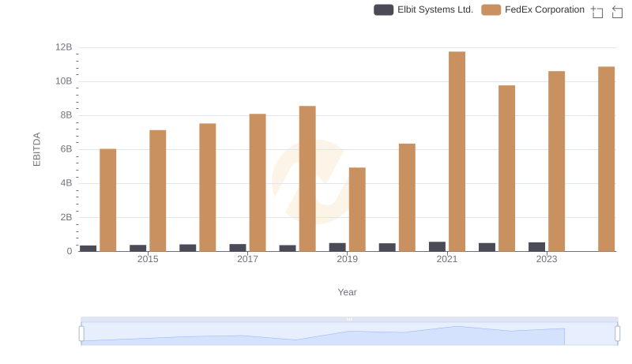Click the FedEx bar for 2021
Screen dimensions: 632x364
457,152
